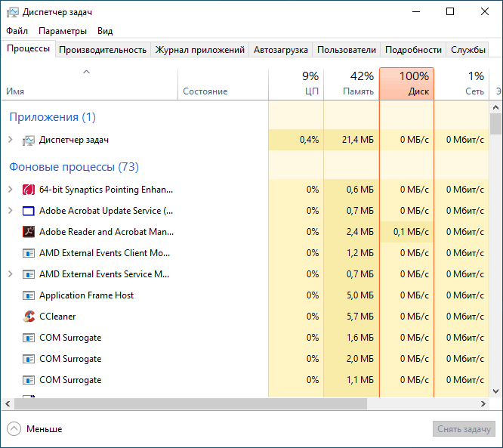The width and height of the screenshot is (503, 448).
Task: Click the horizontal scrollbar left arrow
Action: click(x=8, y=403)
